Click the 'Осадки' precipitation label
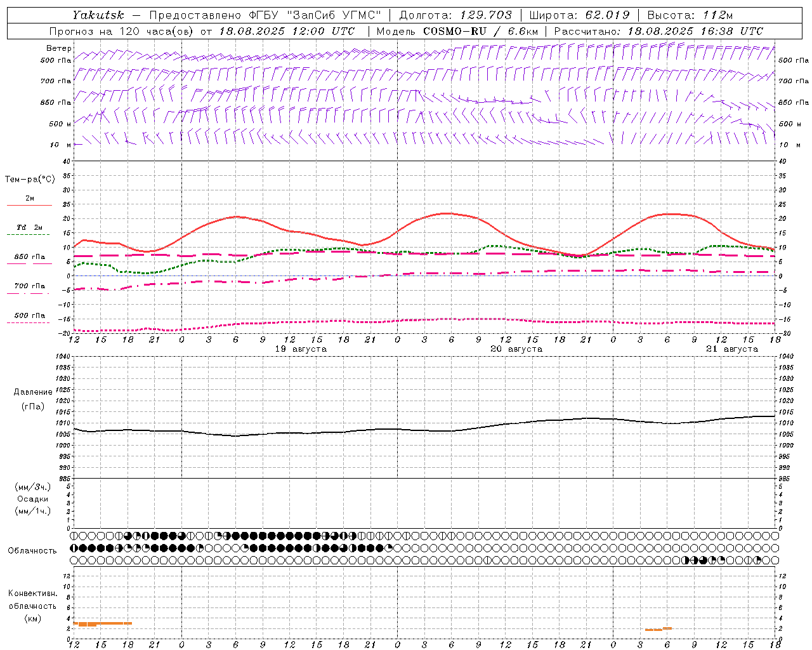This screenshot has width=812, height=650. coord(33,499)
